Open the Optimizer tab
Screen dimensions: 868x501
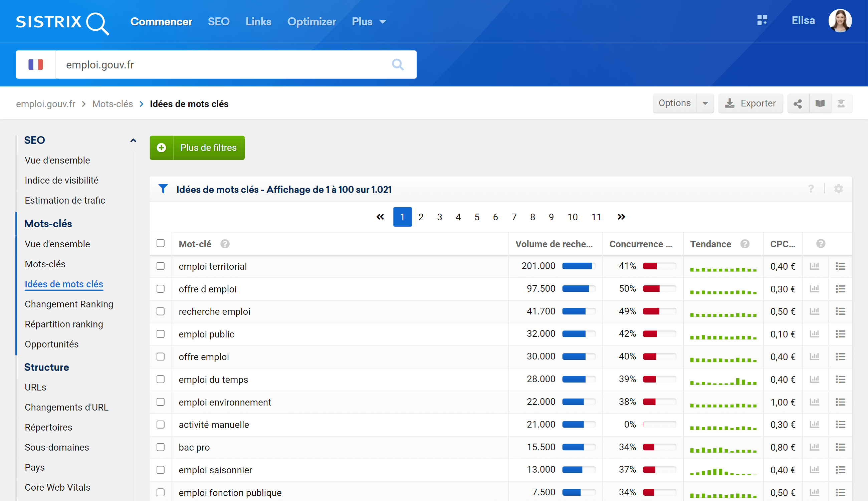311,22
